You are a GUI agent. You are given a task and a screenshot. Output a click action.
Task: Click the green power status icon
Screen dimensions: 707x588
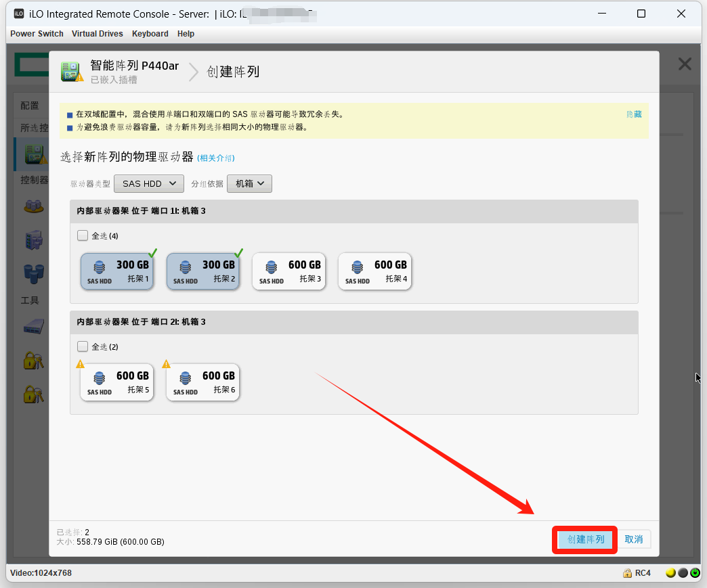(695, 573)
